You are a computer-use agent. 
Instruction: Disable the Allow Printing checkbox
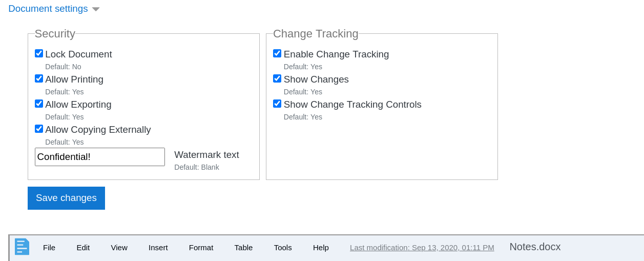(x=39, y=78)
